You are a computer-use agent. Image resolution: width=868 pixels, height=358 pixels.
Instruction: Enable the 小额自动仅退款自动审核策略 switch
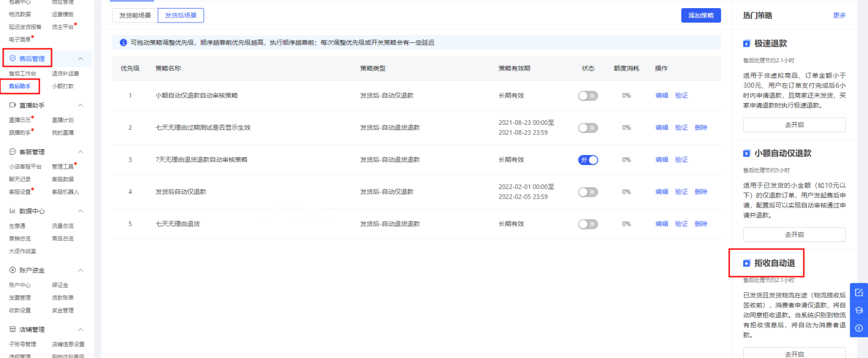tap(588, 96)
